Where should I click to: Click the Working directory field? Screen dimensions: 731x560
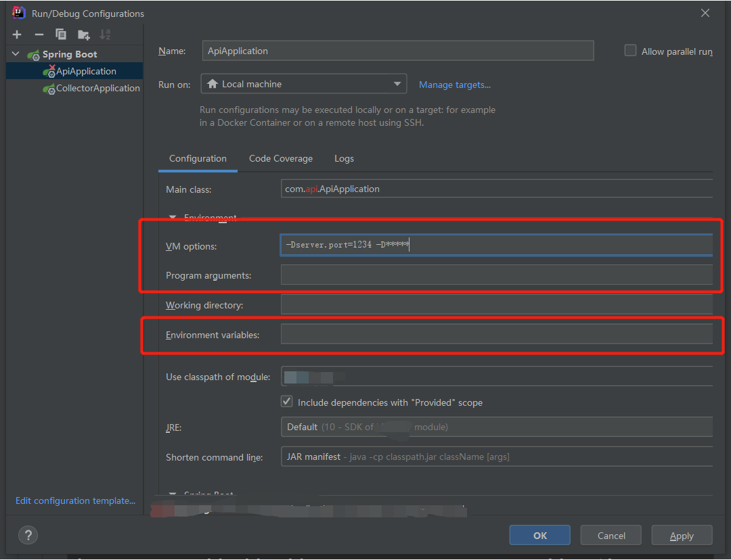coord(497,304)
